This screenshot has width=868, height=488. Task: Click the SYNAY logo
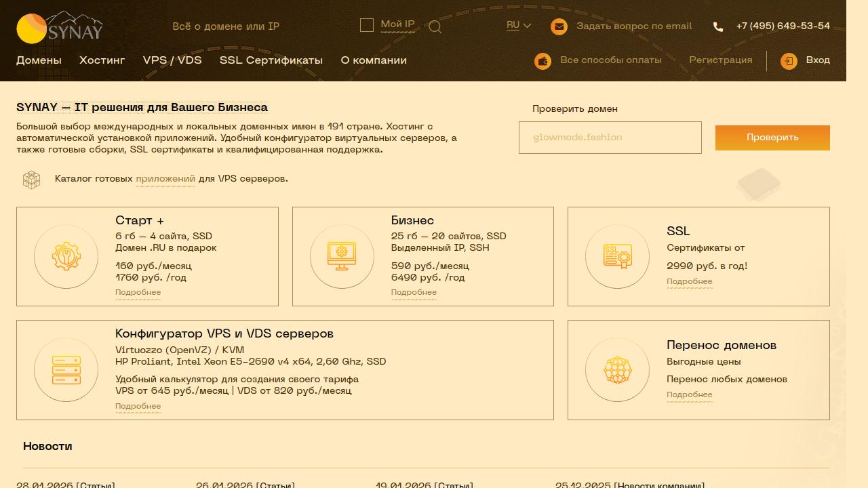60,27
